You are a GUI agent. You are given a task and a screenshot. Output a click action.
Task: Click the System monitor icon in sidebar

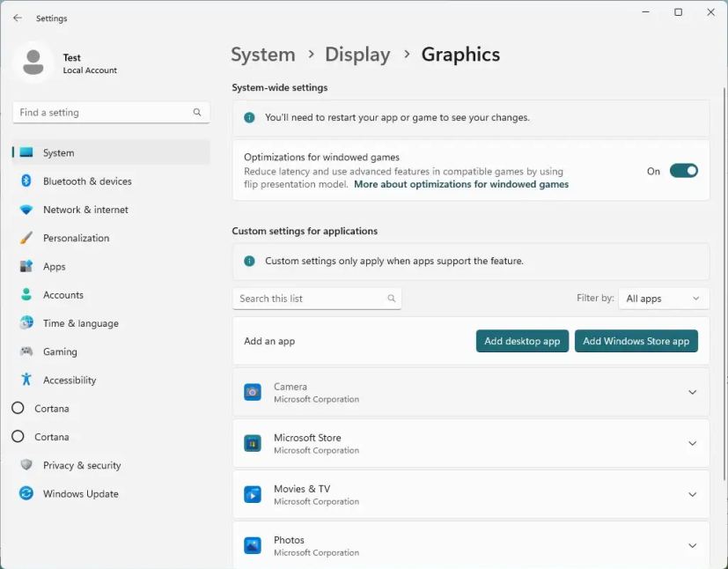[x=26, y=152]
